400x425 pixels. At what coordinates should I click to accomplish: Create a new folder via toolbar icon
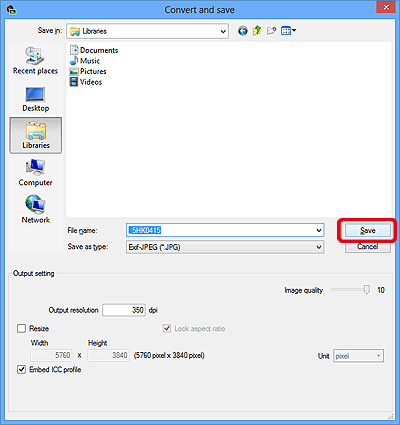coord(271,31)
